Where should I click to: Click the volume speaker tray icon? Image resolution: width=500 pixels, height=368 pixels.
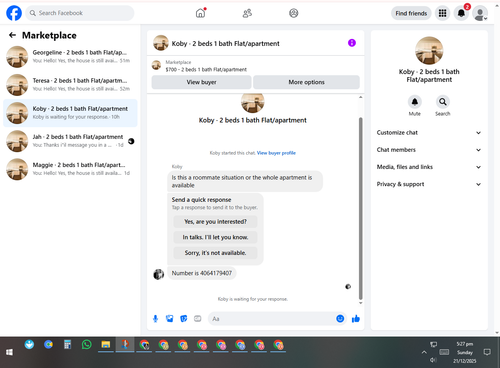(433, 360)
